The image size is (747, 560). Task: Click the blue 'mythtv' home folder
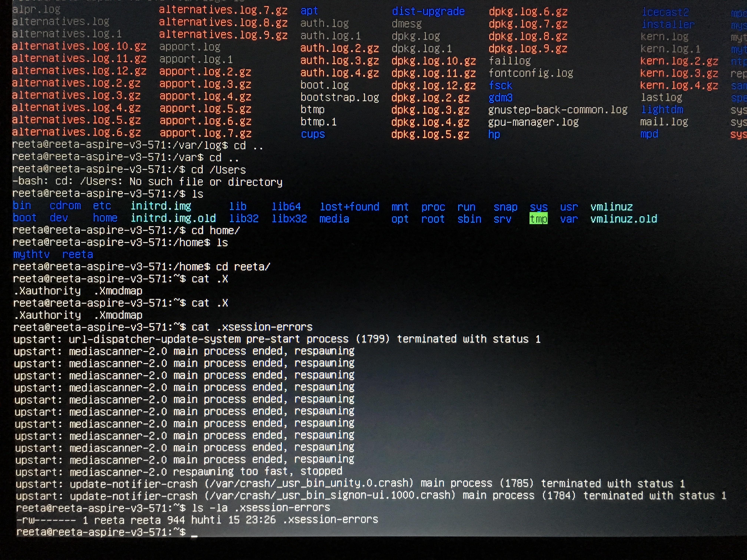point(31,254)
